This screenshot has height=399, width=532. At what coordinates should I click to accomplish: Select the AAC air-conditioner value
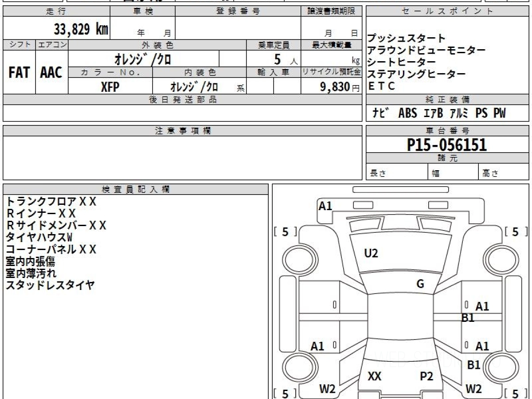[x=51, y=72]
